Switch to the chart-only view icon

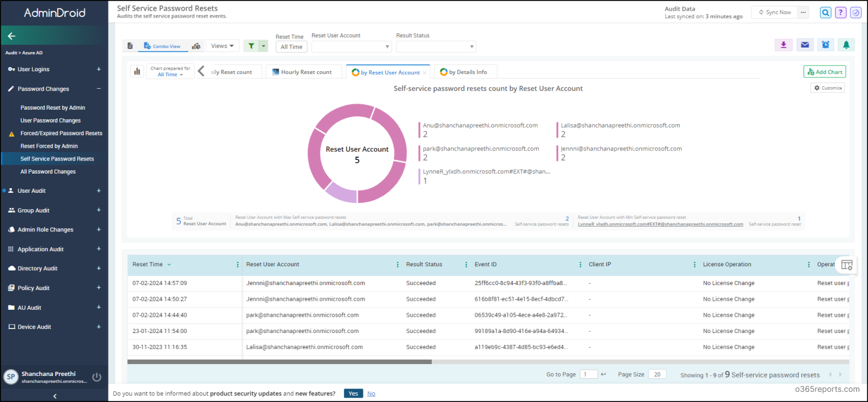(x=196, y=46)
